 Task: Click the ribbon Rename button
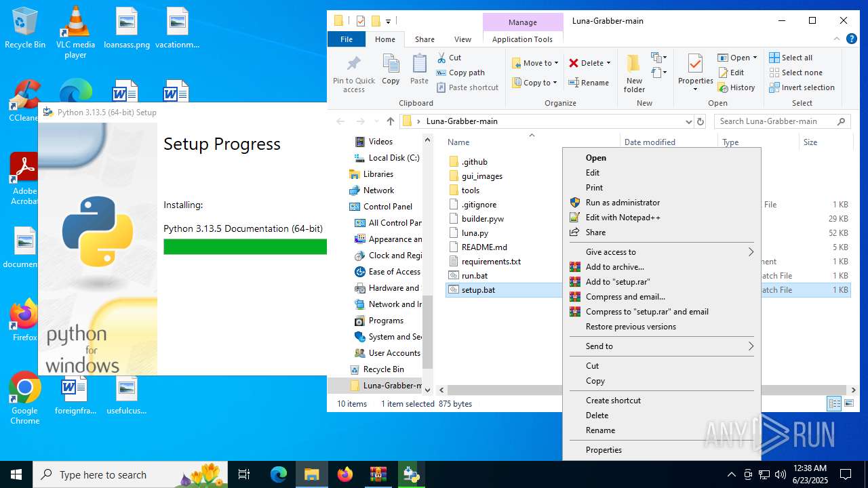click(589, 83)
